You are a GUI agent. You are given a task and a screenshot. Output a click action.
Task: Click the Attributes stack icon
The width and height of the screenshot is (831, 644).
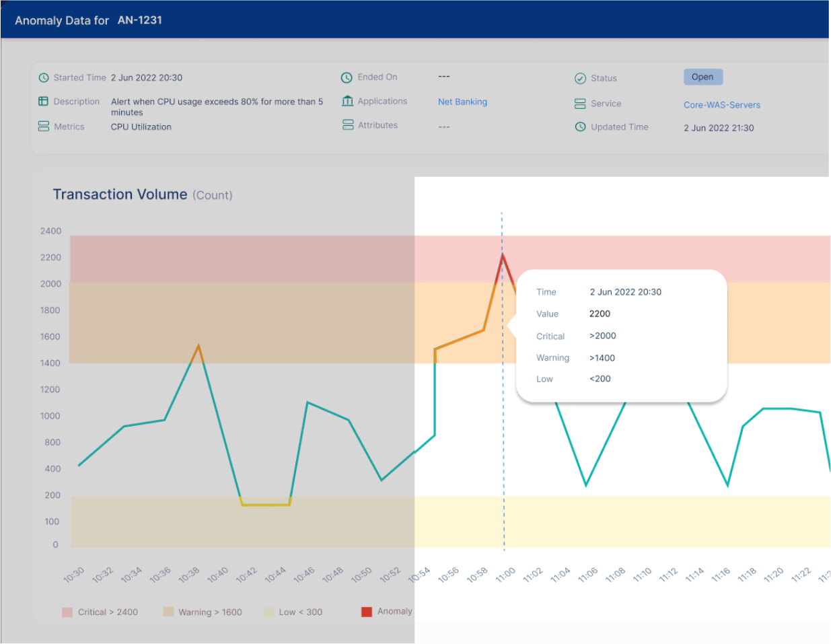(348, 125)
